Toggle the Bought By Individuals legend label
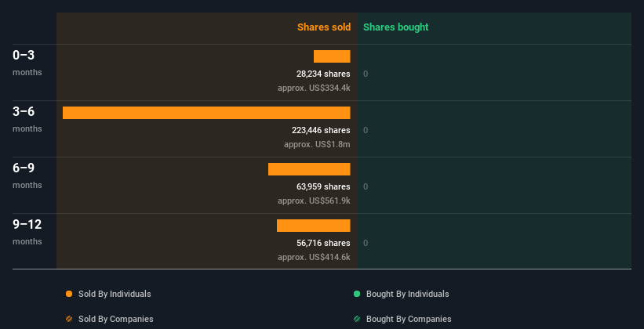 pos(407,294)
